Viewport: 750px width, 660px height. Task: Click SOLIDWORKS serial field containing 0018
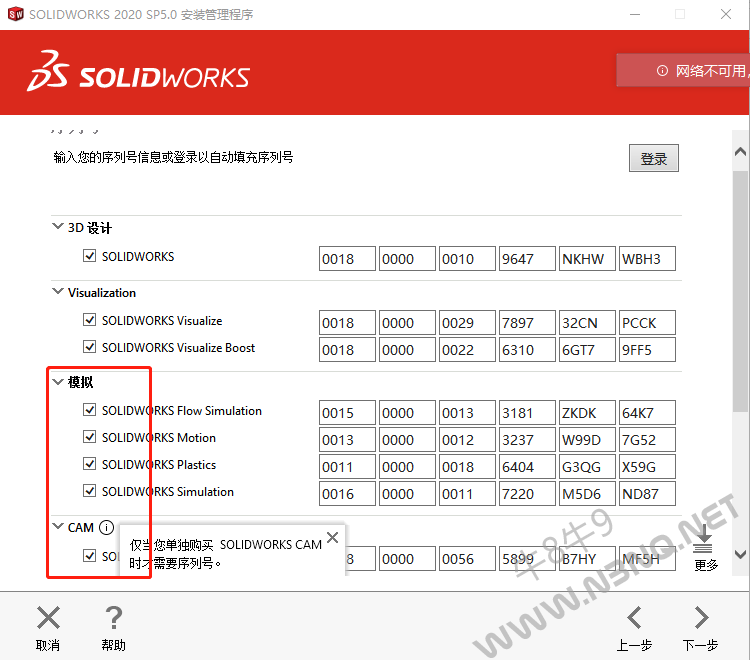pos(347,259)
